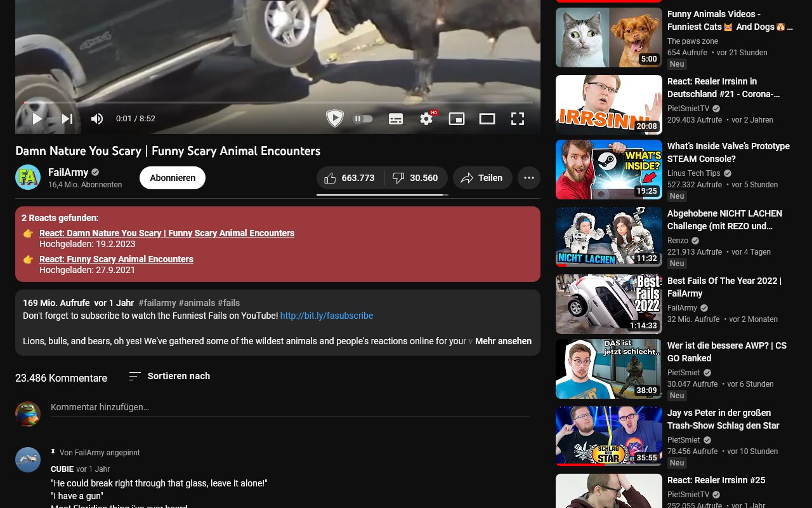This screenshot has height=508, width=812.
Task: Click the 23.486 Kommentare count
Action: [61, 378]
